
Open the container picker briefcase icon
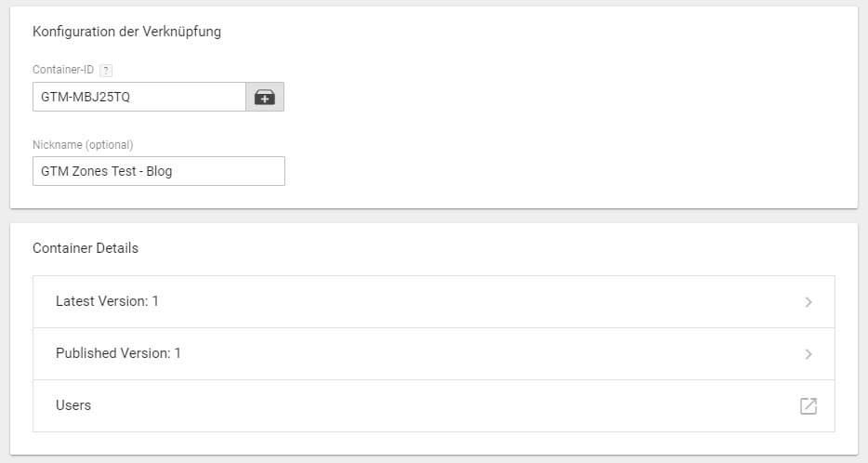point(265,97)
